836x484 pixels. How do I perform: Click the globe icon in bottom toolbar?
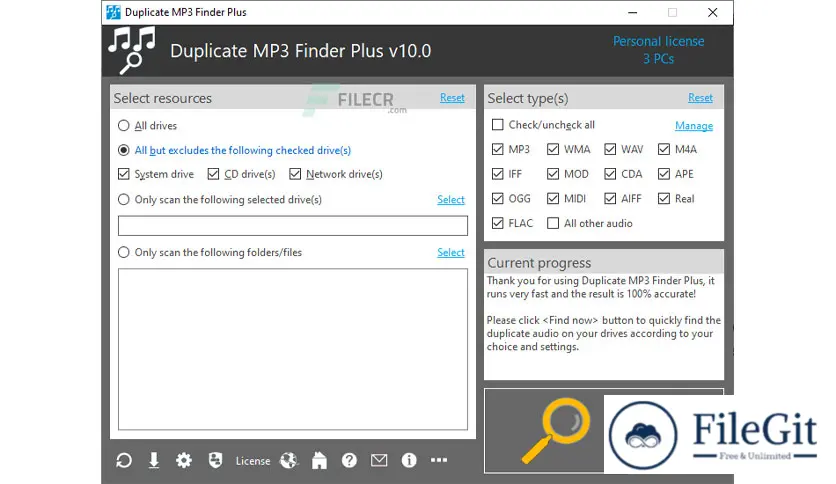point(289,460)
